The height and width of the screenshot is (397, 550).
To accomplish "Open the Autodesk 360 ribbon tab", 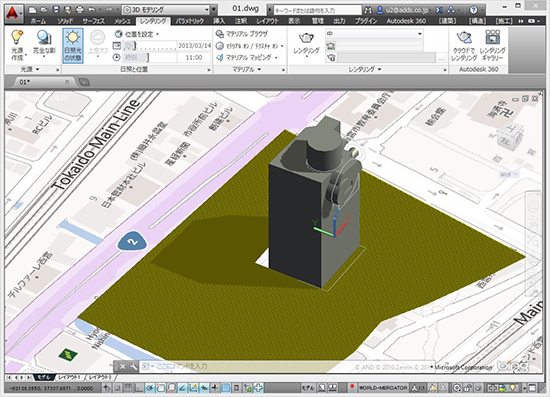I will (406, 21).
